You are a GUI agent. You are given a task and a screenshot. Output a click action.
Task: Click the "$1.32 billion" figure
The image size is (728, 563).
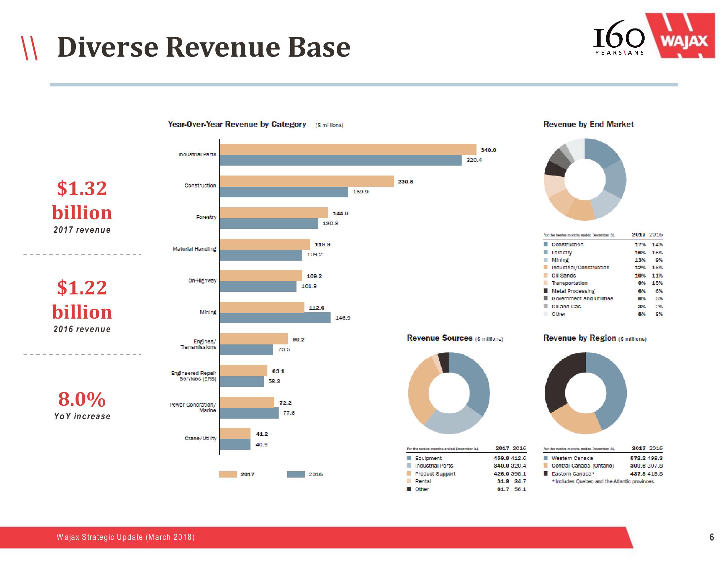pyautogui.click(x=82, y=200)
